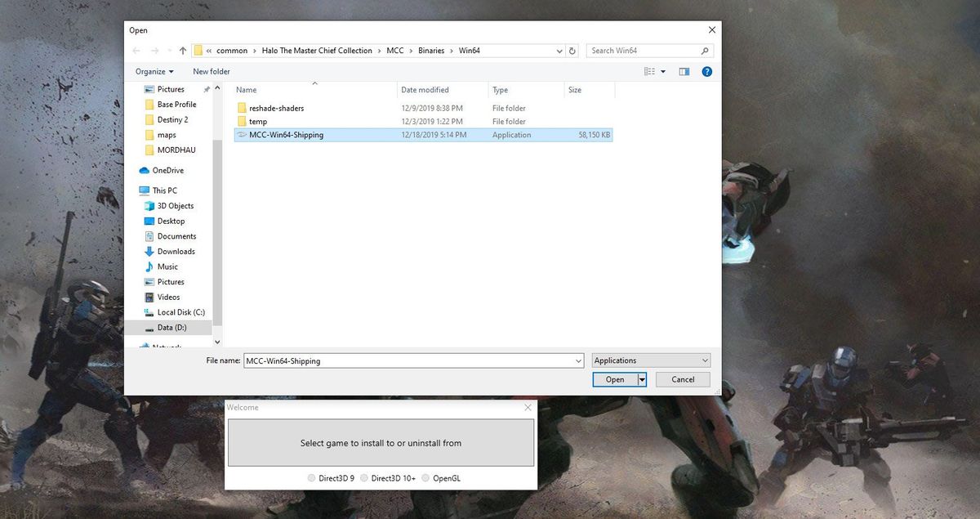The width and height of the screenshot is (980, 519).
Task: Open the Organize menu
Action: 154,71
